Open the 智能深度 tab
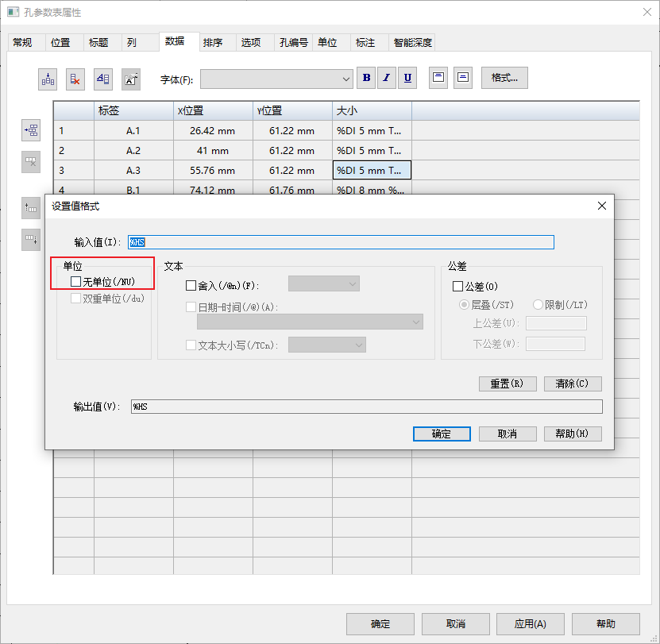The height and width of the screenshot is (644, 660). (x=412, y=43)
